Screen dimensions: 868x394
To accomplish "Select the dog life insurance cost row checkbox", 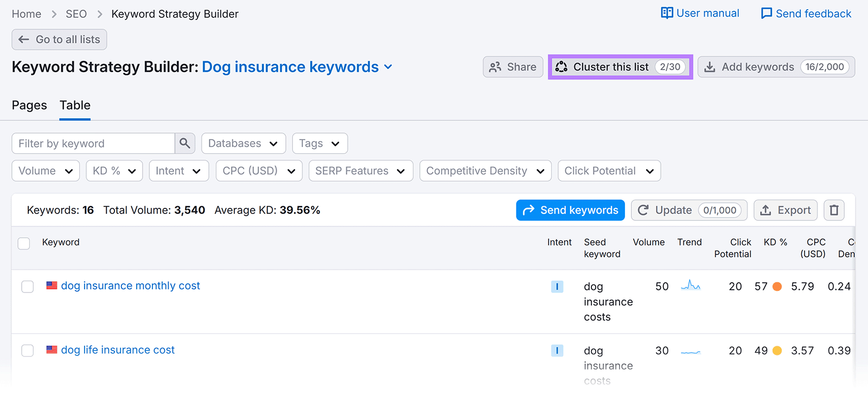I will 28,351.
